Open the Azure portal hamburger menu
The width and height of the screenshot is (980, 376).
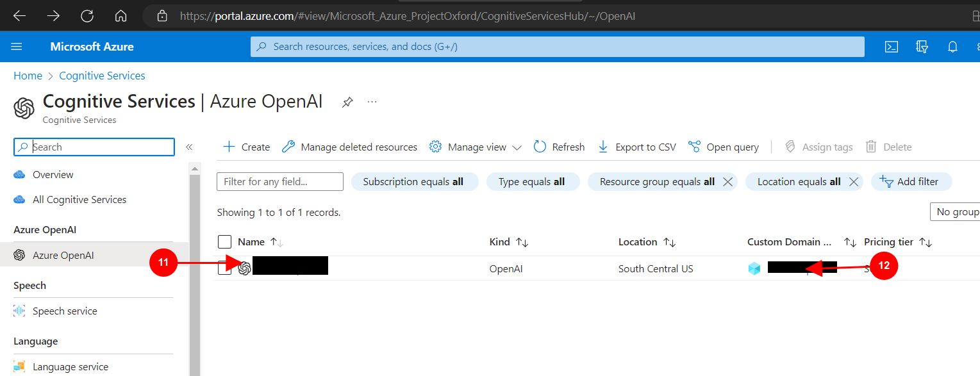point(17,47)
